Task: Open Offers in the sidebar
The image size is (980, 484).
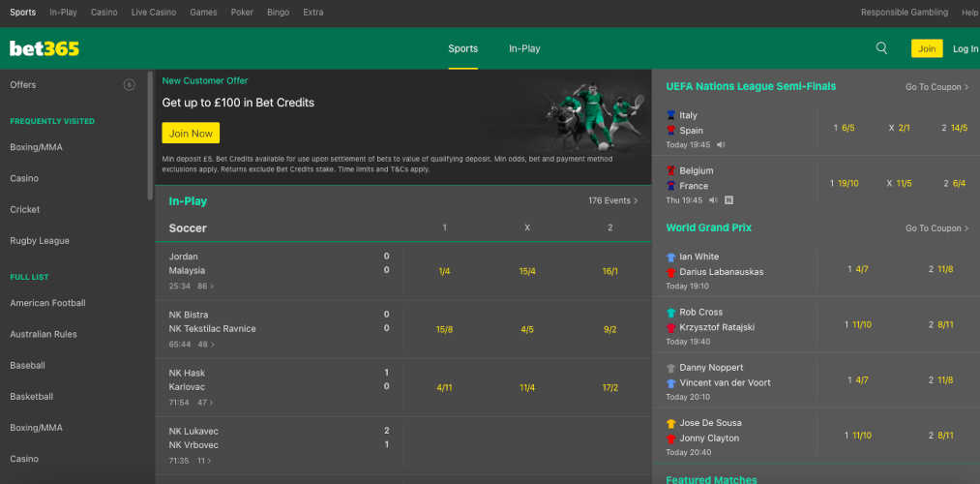Action: [23, 84]
